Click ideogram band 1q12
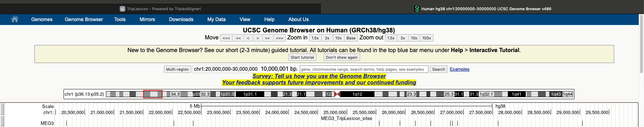The width and height of the screenshot is (644, 127). 357,94
